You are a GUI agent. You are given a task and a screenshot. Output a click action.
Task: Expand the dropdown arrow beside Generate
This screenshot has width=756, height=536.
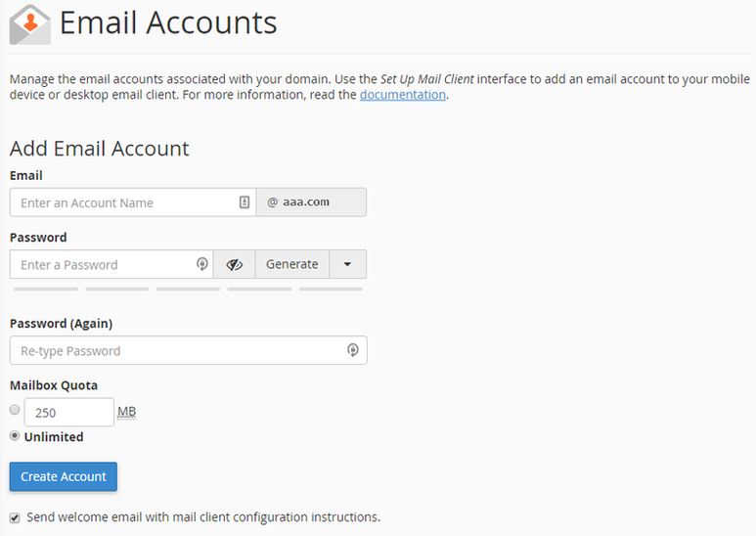(347, 264)
